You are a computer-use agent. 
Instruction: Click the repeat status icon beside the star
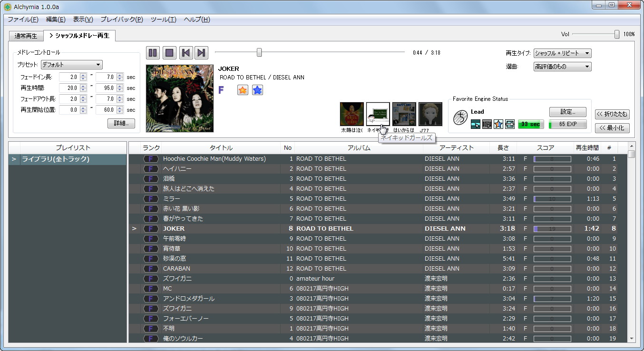[509, 124]
